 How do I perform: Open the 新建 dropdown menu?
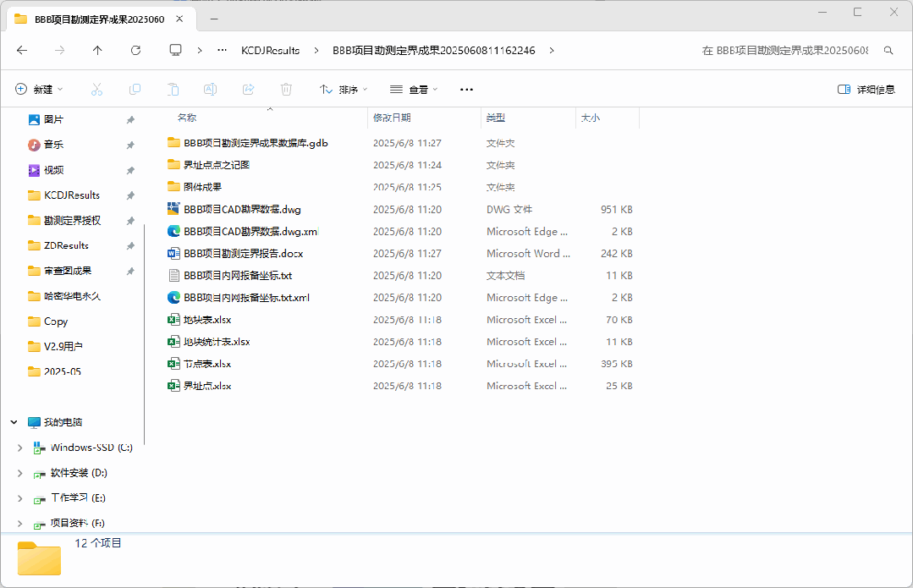point(39,89)
